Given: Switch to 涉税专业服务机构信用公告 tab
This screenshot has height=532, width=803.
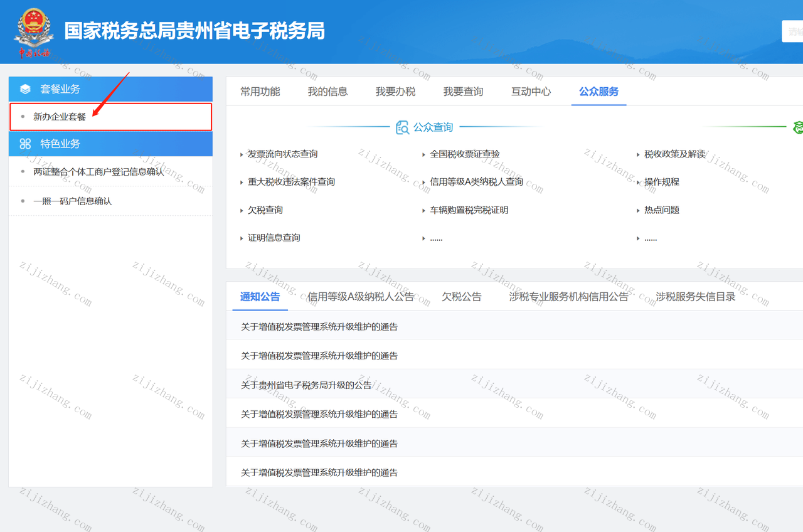Looking at the screenshot, I should (569, 297).
